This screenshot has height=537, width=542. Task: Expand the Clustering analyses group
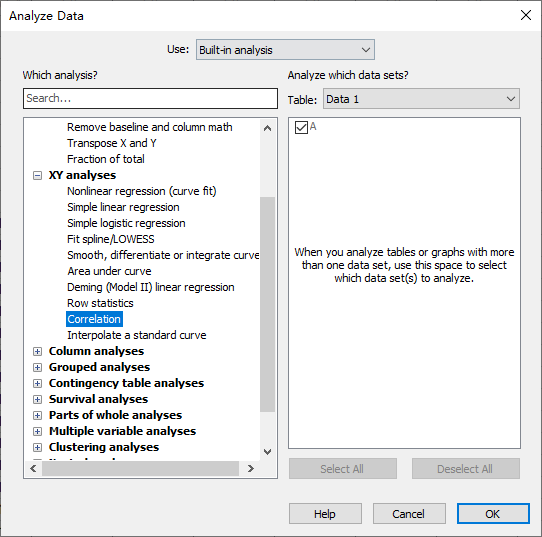(x=37, y=448)
